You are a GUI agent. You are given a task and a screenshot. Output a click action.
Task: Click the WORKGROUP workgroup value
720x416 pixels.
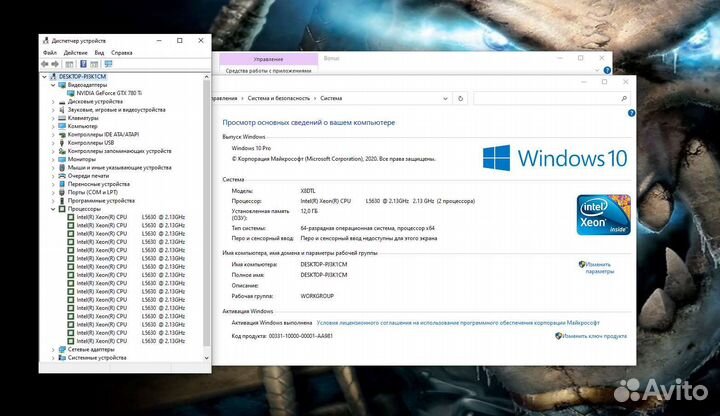click(317, 296)
